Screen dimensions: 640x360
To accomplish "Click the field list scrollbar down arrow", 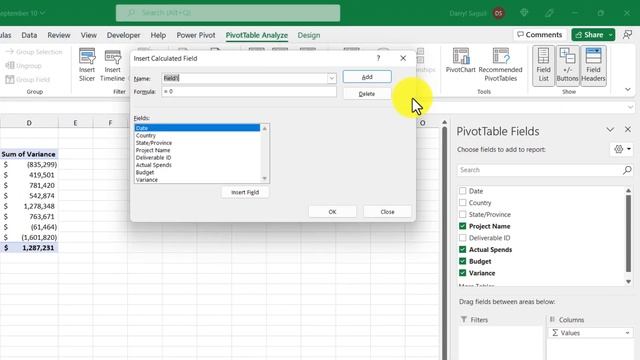I will tap(628, 282).
